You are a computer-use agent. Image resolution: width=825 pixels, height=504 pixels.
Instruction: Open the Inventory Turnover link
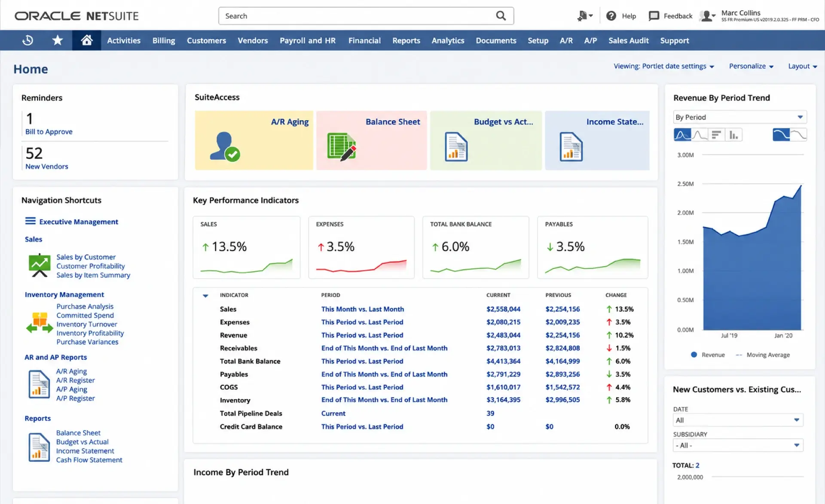click(x=86, y=325)
